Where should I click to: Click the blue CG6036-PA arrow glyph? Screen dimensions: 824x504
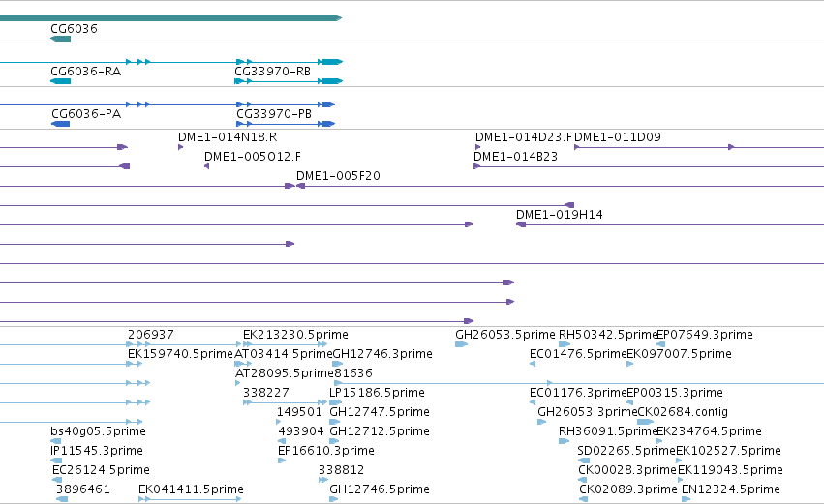pyautogui.click(x=60, y=124)
